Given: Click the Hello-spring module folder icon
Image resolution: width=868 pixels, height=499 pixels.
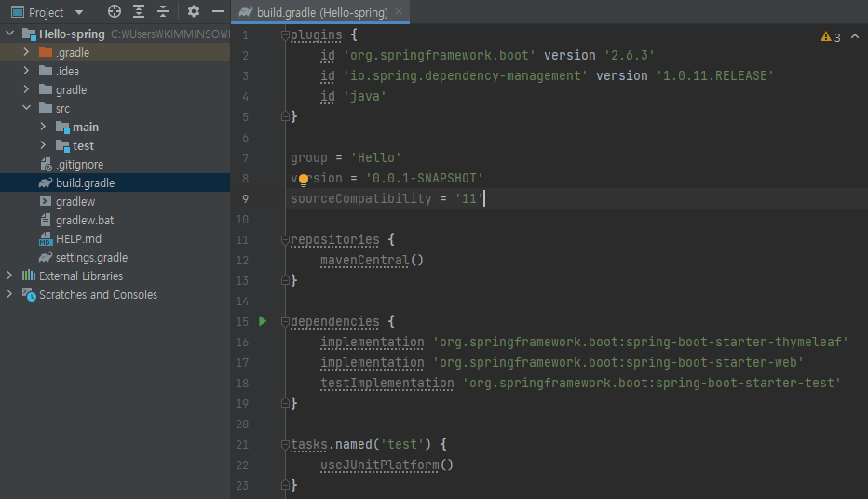Looking at the screenshot, I should pos(29,34).
